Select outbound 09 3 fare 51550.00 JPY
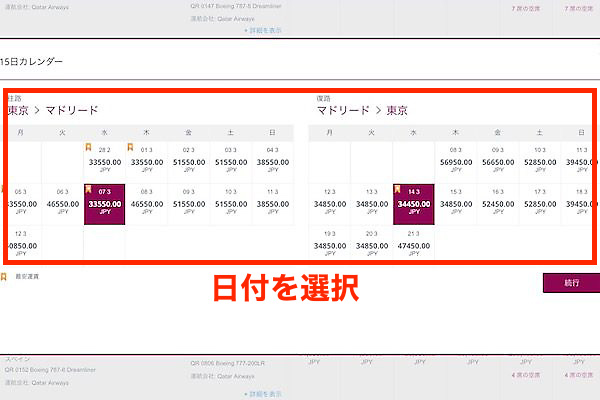Screen dimensions: 600x400 (x=189, y=204)
